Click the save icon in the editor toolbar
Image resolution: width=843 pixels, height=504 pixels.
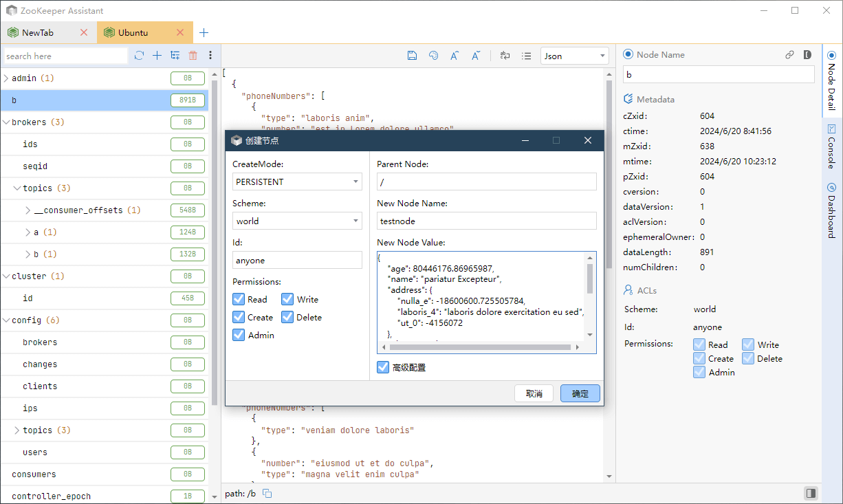point(412,56)
